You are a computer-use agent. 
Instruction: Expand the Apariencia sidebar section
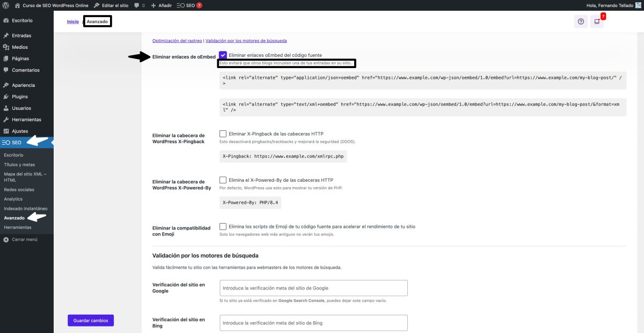click(x=21, y=85)
